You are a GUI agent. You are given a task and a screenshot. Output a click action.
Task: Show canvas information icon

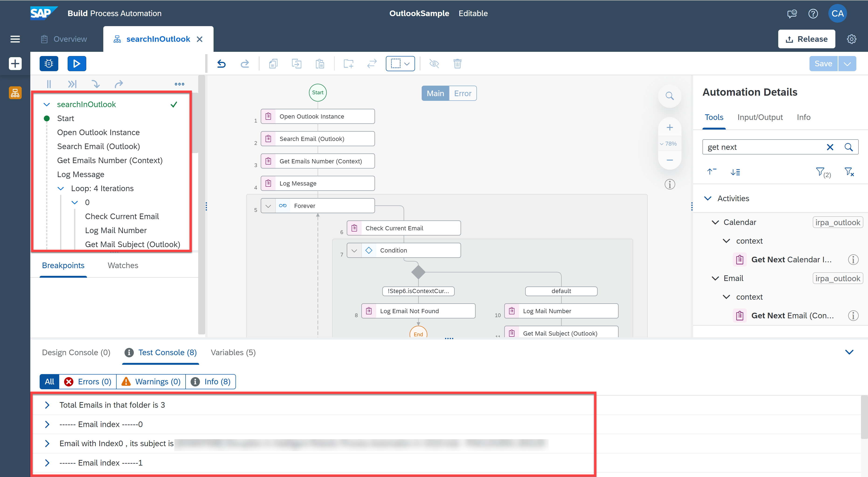[x=670, y=185]
